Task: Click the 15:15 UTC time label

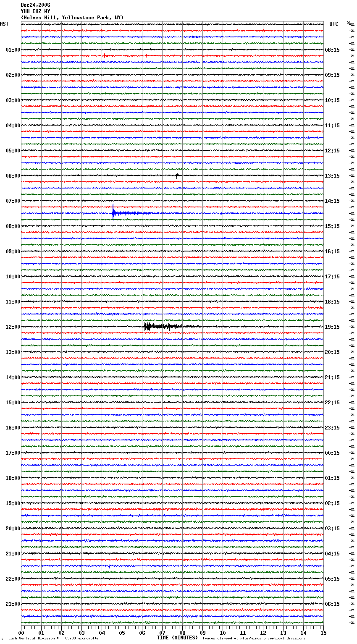Action: pos(332,226)
